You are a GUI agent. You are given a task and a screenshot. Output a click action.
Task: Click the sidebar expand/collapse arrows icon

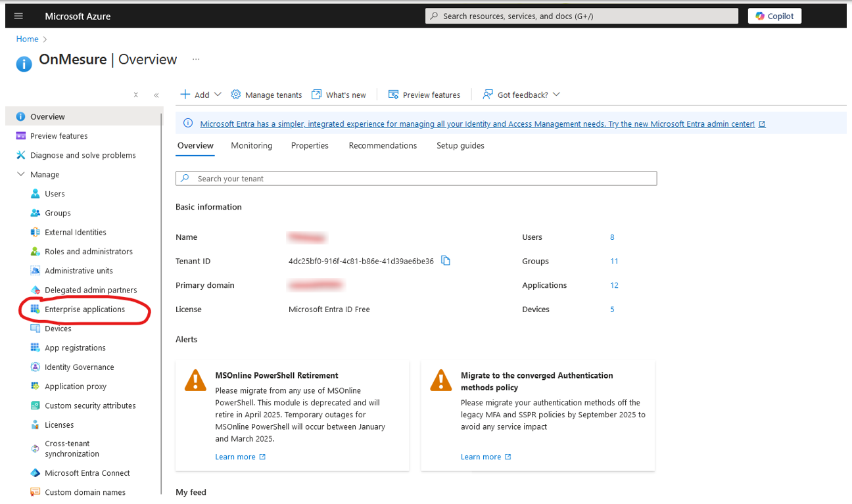click(135, 95)
